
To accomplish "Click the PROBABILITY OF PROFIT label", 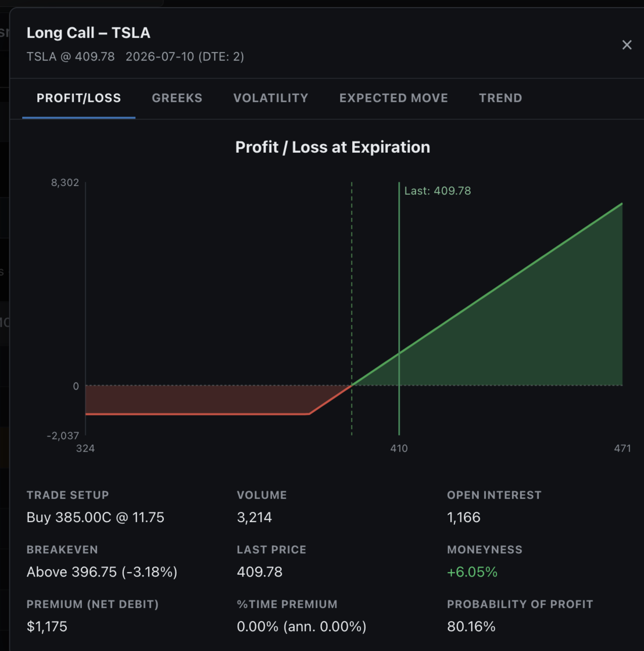I will pyautogui.click(x=520, y=604).
